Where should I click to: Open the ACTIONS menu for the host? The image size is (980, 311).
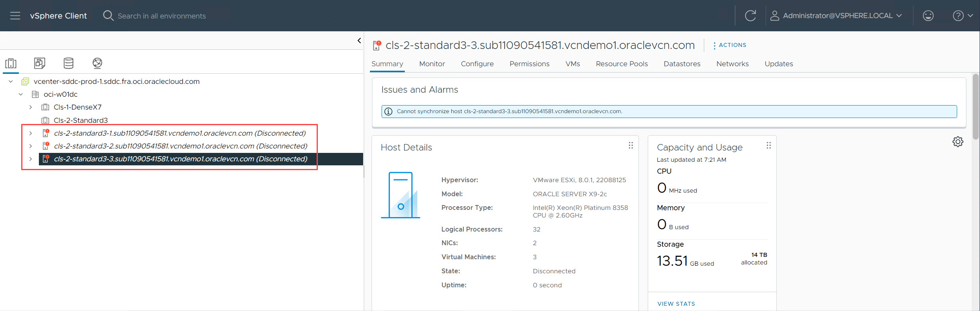coord(729,45)
